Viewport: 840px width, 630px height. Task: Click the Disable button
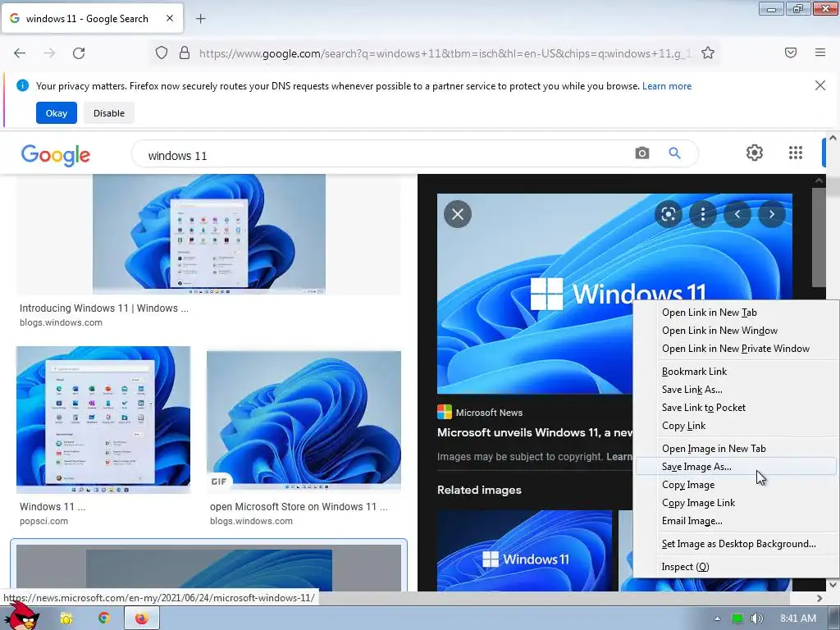[109, 113]
